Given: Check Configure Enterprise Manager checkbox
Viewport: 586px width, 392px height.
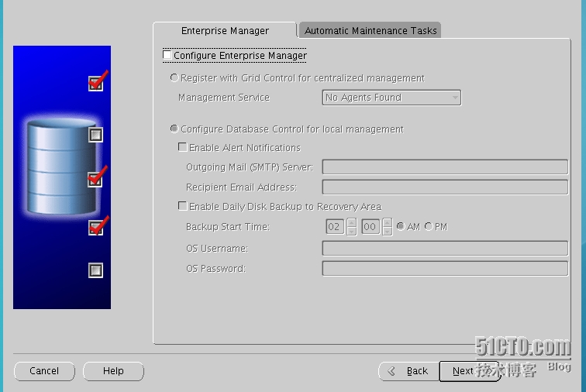Looking at the screenshot, I should (x=167, y=55).
